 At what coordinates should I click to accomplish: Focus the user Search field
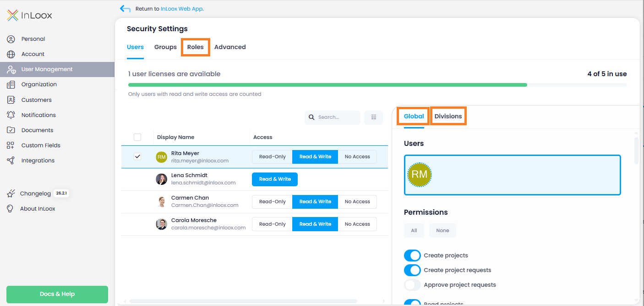pyautogui.click(x=333, y=117)
